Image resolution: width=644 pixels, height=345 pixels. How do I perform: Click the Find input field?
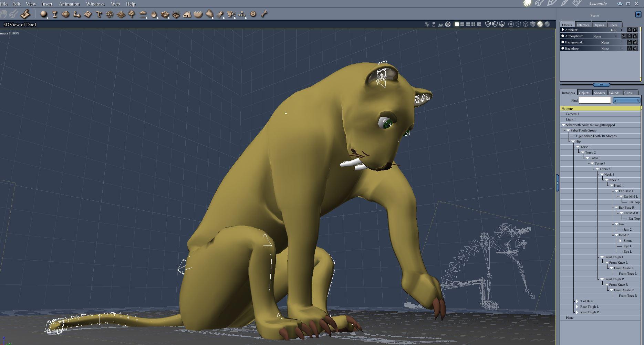[595, 100]
